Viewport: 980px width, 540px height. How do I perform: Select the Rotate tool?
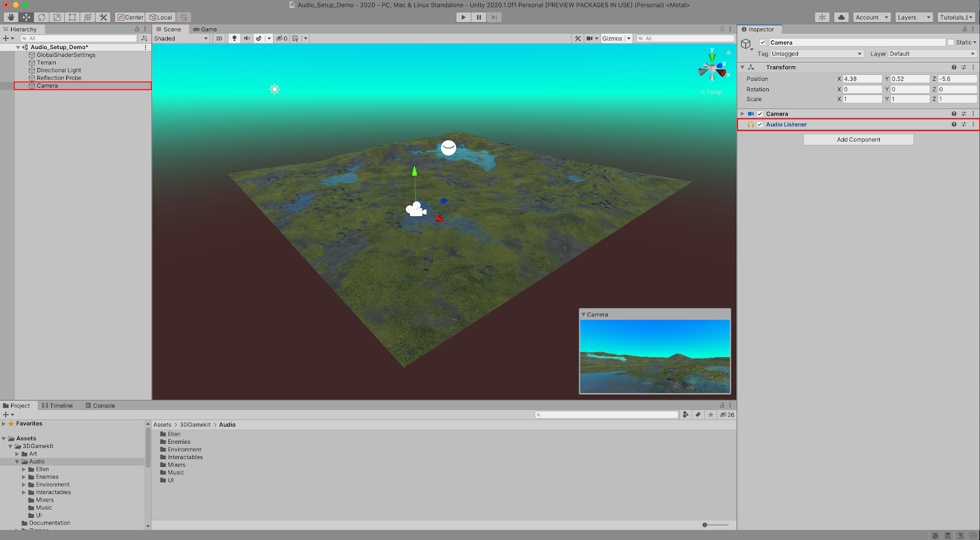[x=42, y=17]
